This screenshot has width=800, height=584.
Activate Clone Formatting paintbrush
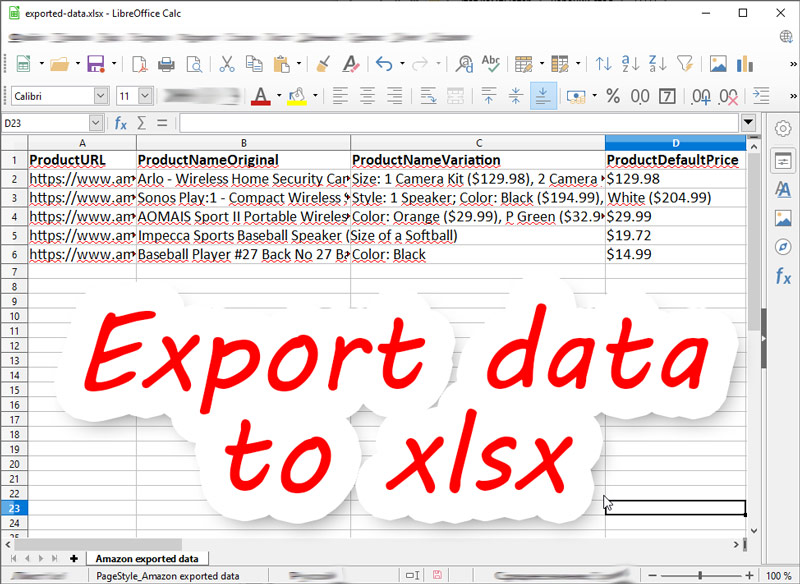coord(323,64)
